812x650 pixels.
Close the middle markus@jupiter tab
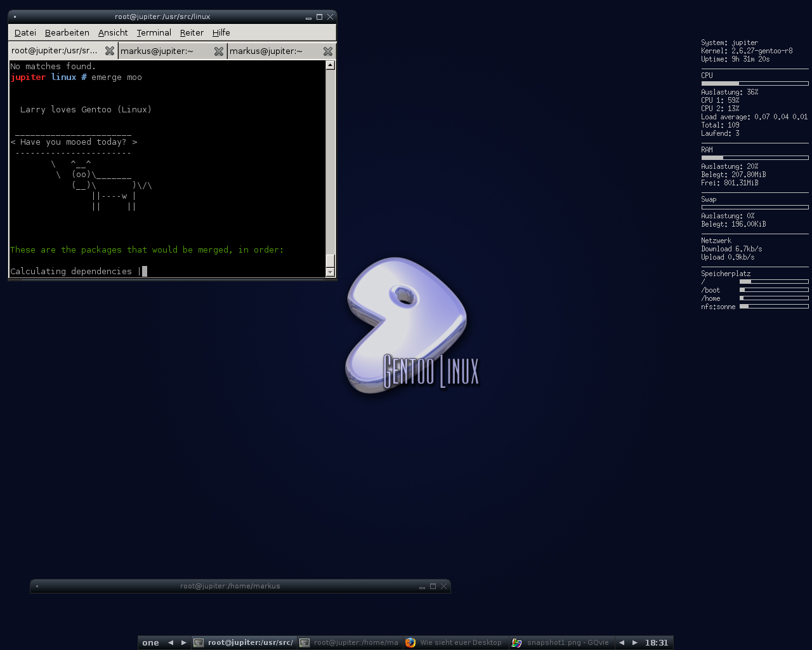219,51
